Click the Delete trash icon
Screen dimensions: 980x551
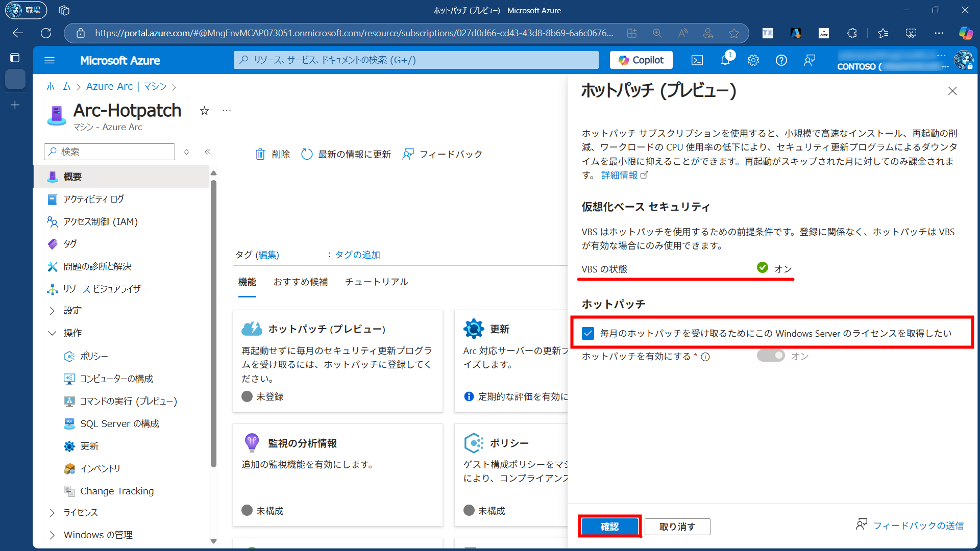click(x=260, y=154)
